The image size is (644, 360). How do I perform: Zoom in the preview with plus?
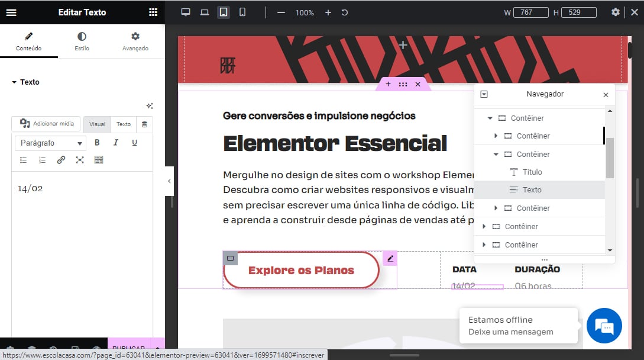(x=328, y=13)
